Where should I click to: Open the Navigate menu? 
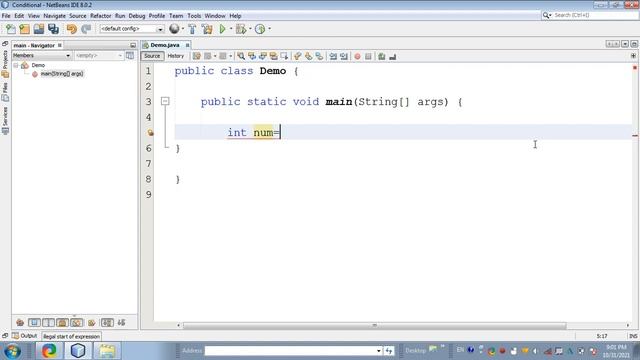click(54, 16)
